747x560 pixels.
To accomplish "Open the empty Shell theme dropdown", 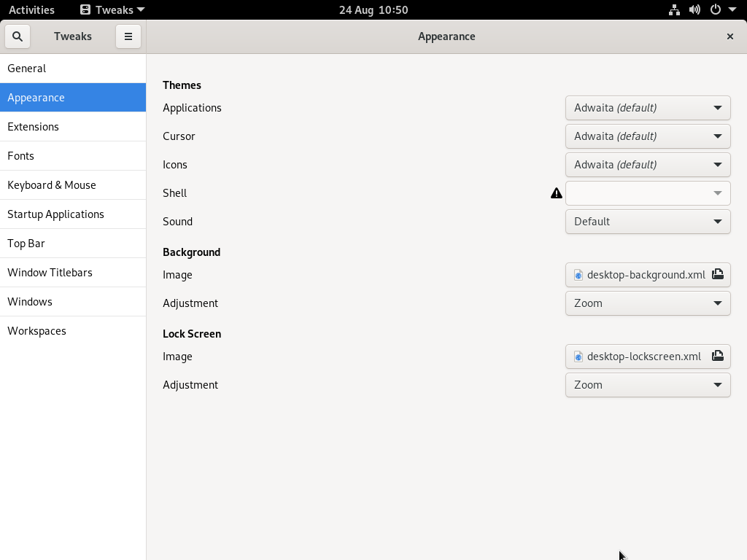I will (x=648, y=192).
